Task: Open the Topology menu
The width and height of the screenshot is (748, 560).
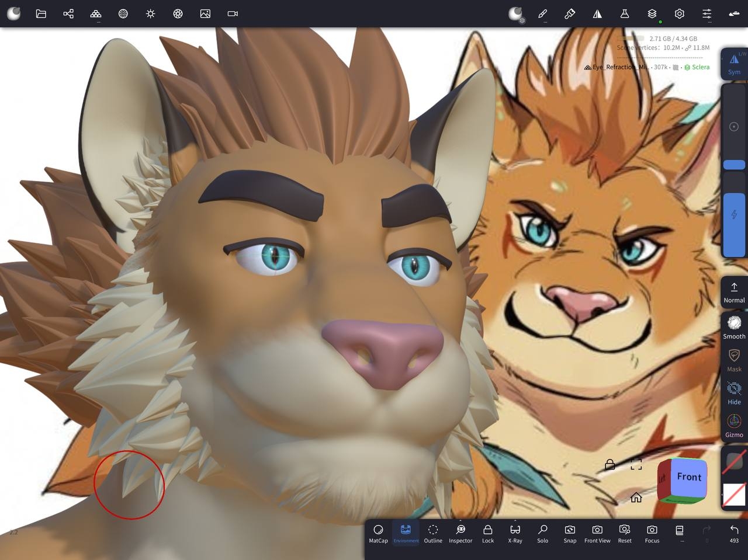Action: tap(96, 13)
